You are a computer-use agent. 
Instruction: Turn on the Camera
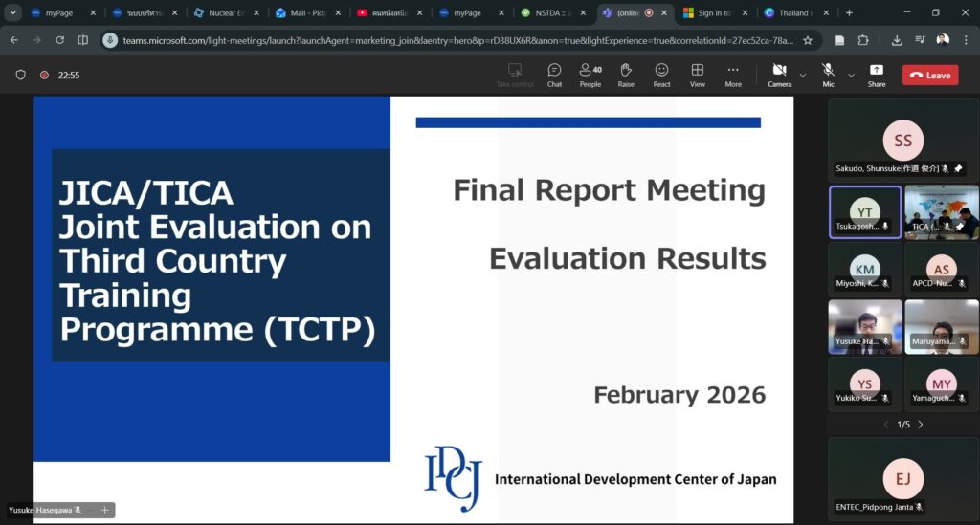point(779,75)
